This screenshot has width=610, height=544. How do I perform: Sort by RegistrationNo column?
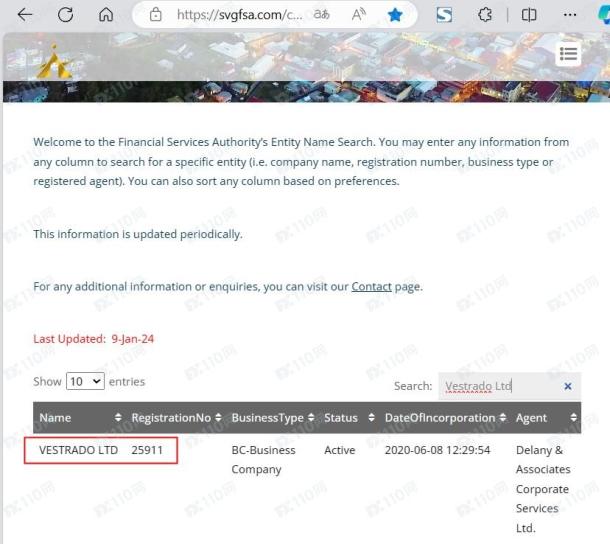[176, 418]
